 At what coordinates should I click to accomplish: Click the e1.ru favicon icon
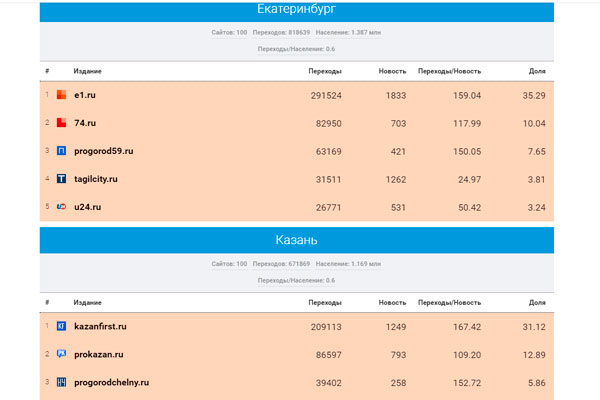point(61,95)
